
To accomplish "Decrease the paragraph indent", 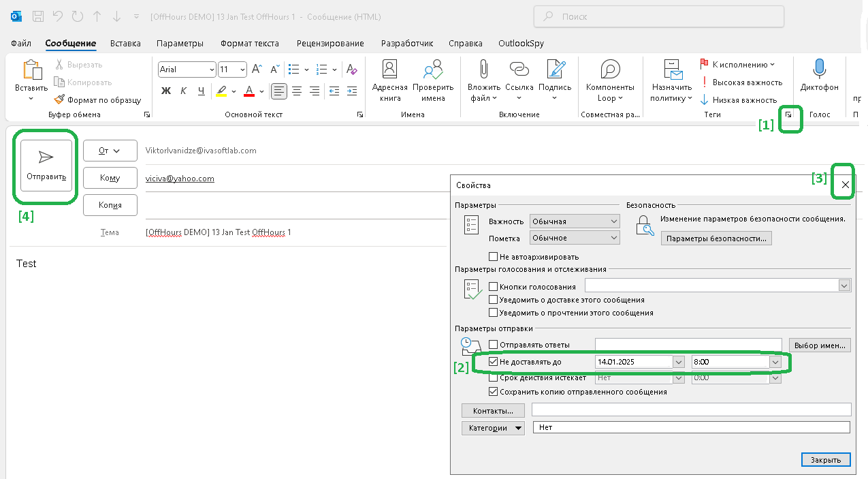I will coord(334,91).
